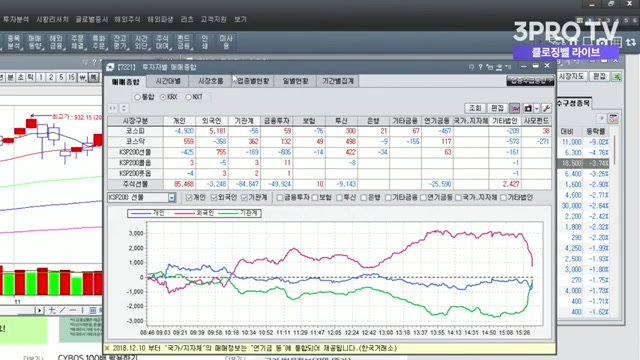Click the up-down stepper below the radio buttons

123,108
